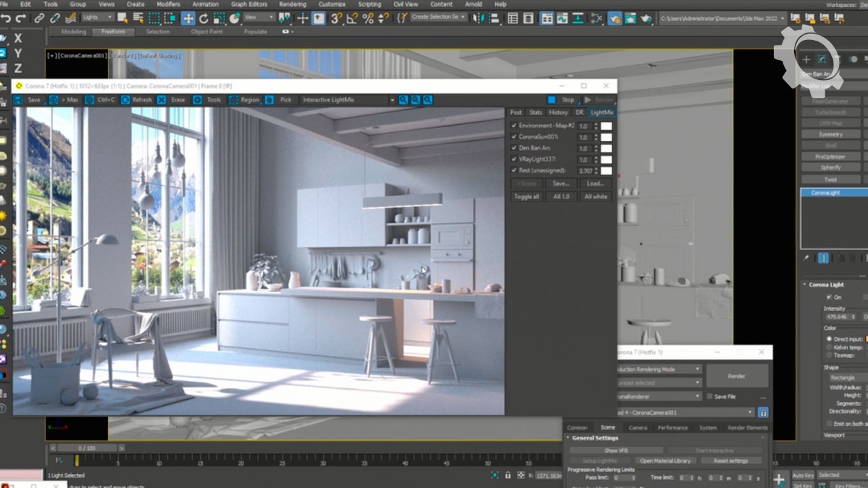Viewport: 868px width, 488px height.
Task: Open the Freeform ribbon tab
Action: [x=113, y=31]
